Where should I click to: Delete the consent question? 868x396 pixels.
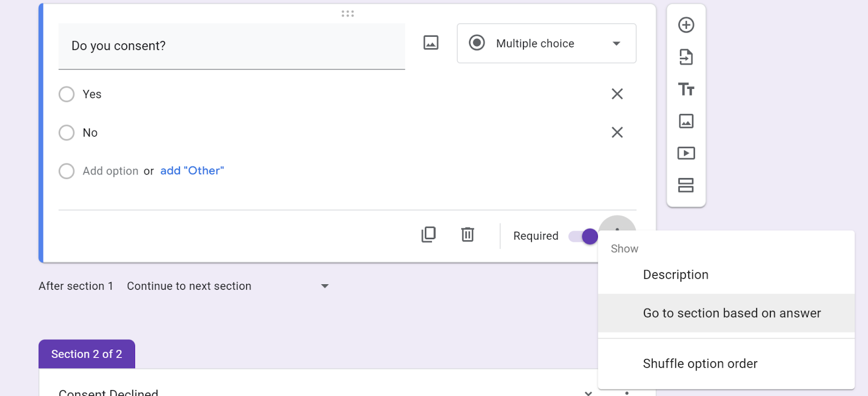click(468, 234)
